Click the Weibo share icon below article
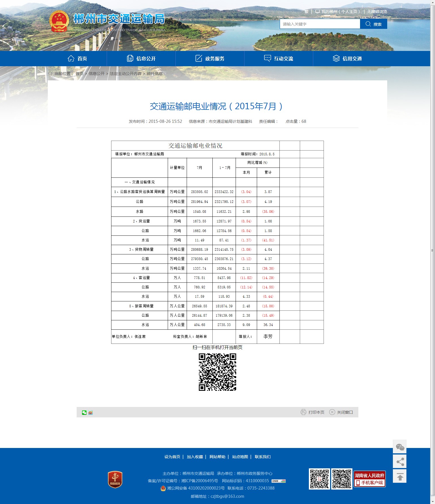 coord(91,413)
